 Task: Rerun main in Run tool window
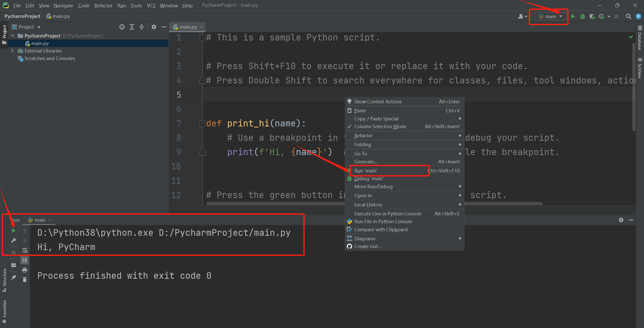14,230
